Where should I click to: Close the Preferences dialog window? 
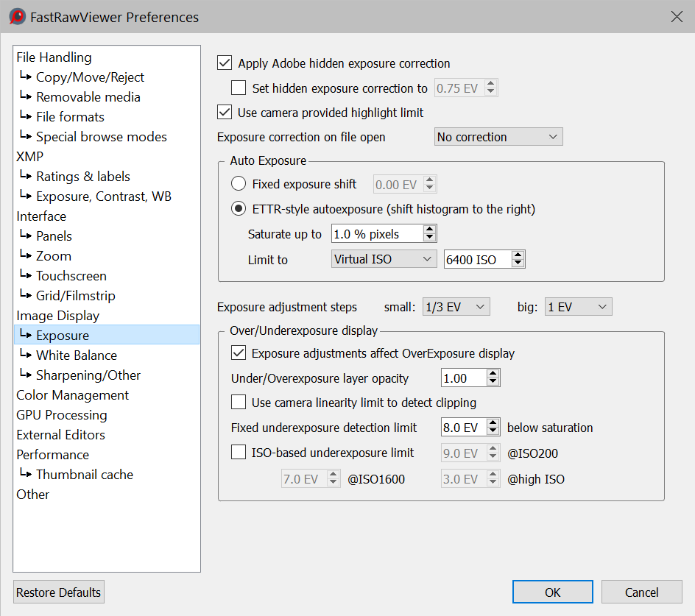pos(677,16)
